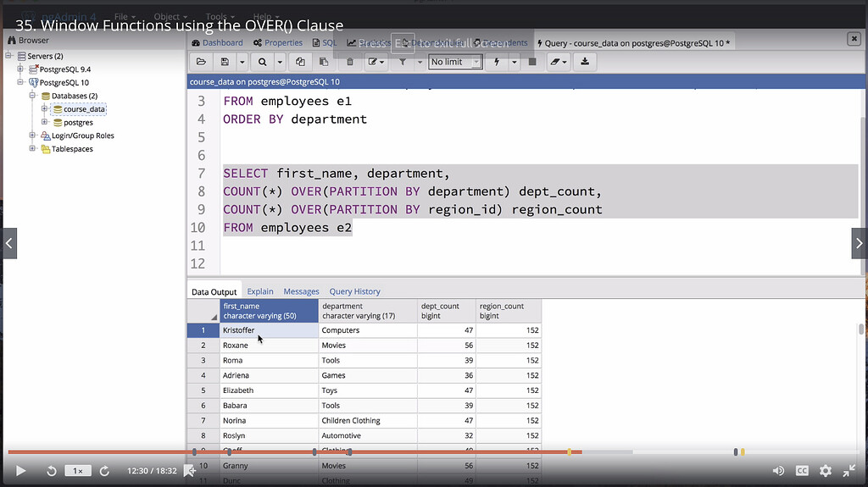The image size is (868, 487).
Task: Collapse the Databases (2) node
Action: [x=33, y=95]
